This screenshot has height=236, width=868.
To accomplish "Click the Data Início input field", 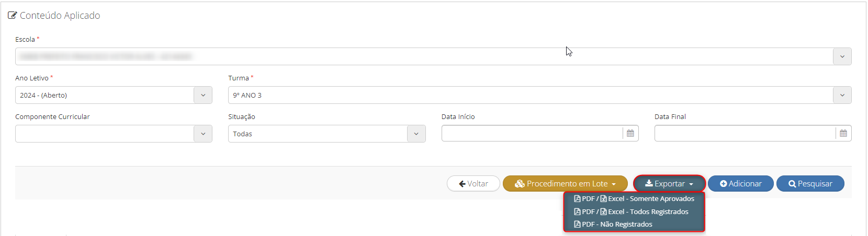I will click(532, 134).
